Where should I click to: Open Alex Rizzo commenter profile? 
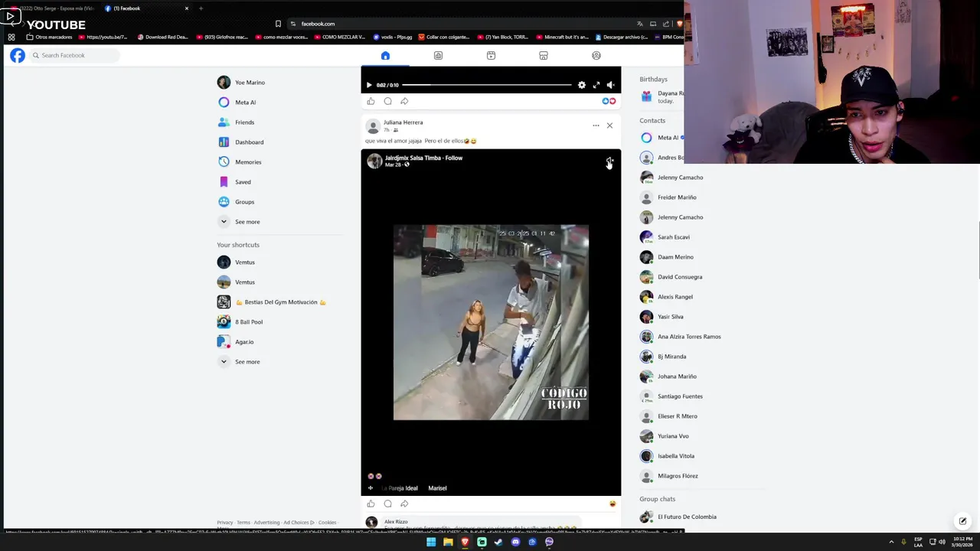[396, 522]
